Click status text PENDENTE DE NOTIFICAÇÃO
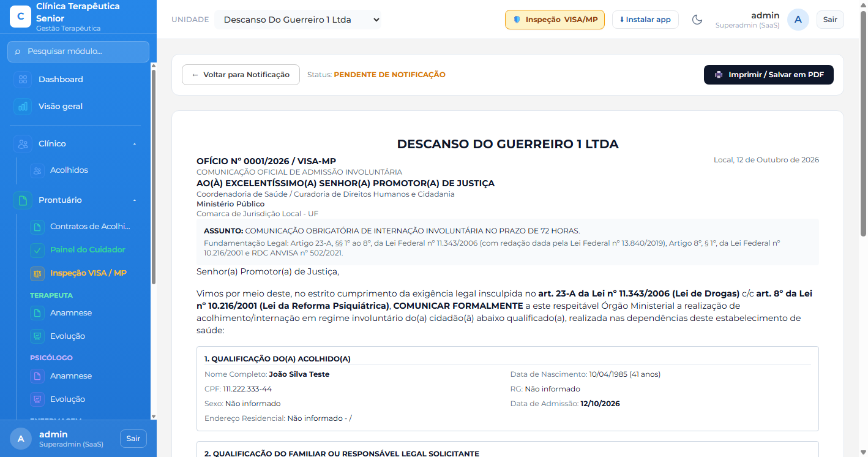The image size is (868, 457). click(389, 75)
